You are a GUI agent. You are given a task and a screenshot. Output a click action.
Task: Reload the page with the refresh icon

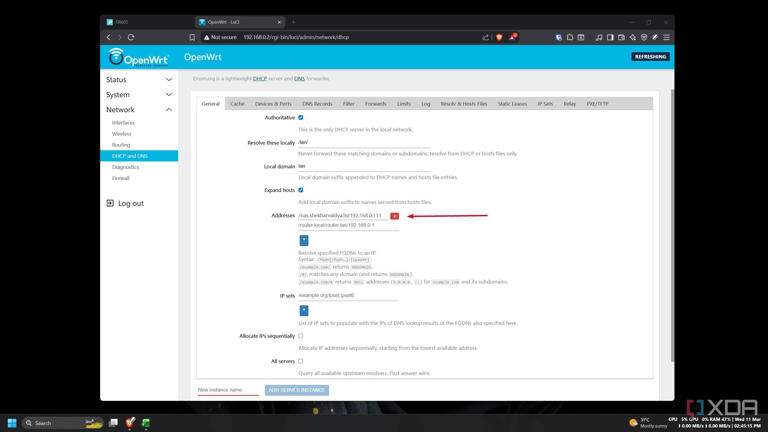(x=131, y=37)
